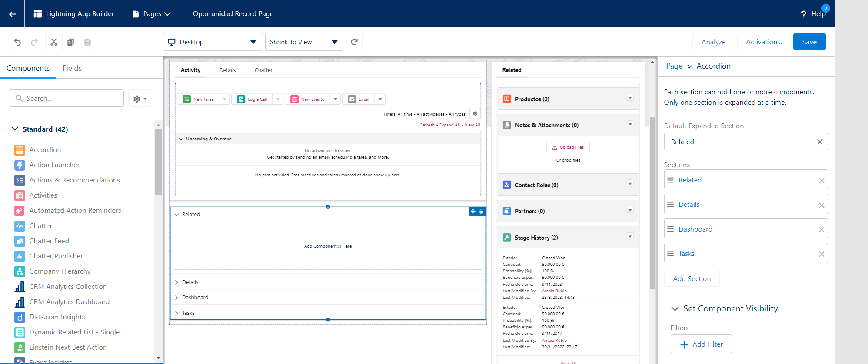This screenshot has height=364, width=868.
Task: Click the Save button
Action: point(809,42)
